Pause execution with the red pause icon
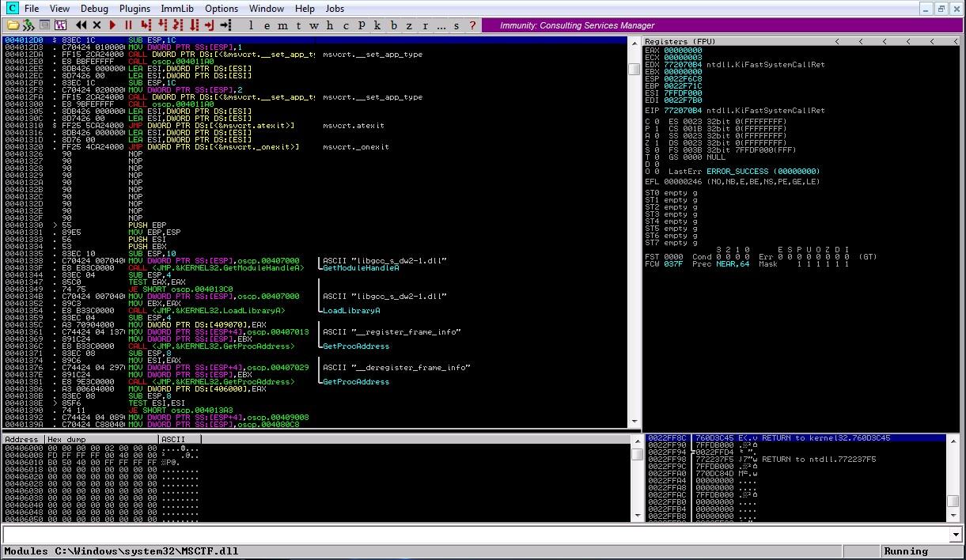Screen dimensions: 966x560 (x=128, y=25)
